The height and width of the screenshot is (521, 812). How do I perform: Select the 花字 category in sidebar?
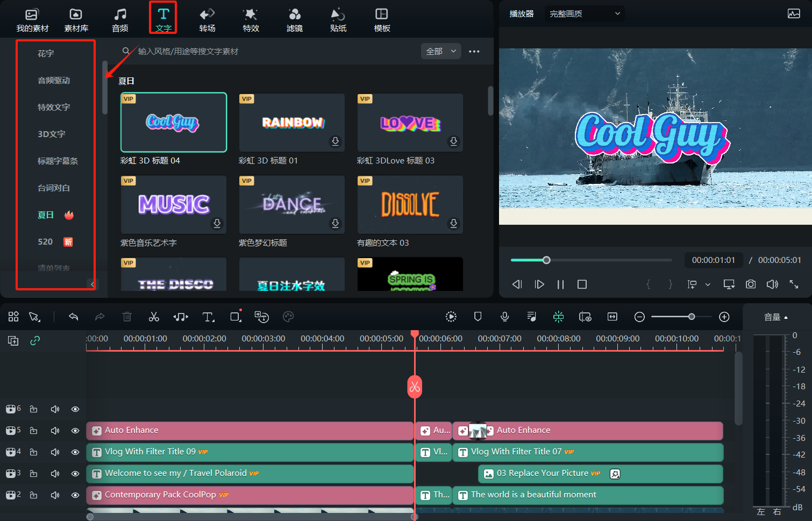(x=46, y=54)
